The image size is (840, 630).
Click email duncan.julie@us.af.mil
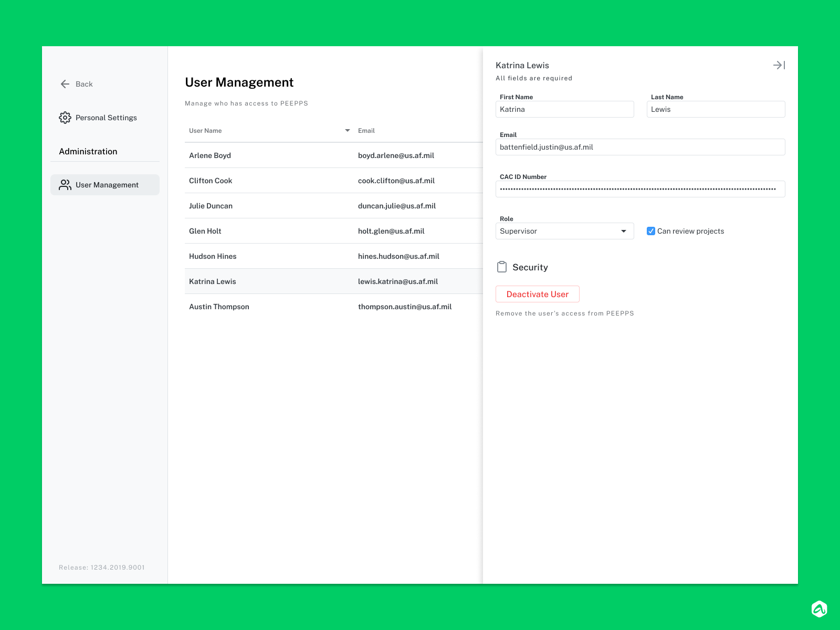[397, 206]
